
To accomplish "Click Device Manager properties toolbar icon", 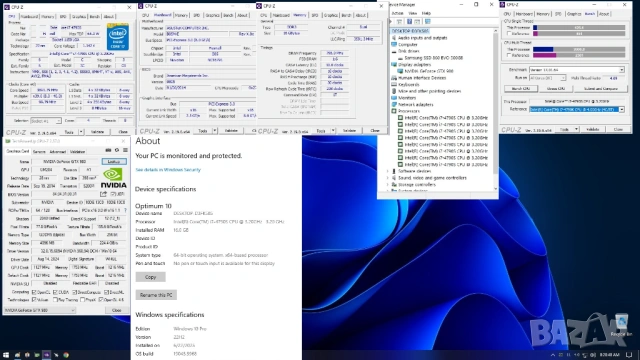I will (x=417, y=21).
